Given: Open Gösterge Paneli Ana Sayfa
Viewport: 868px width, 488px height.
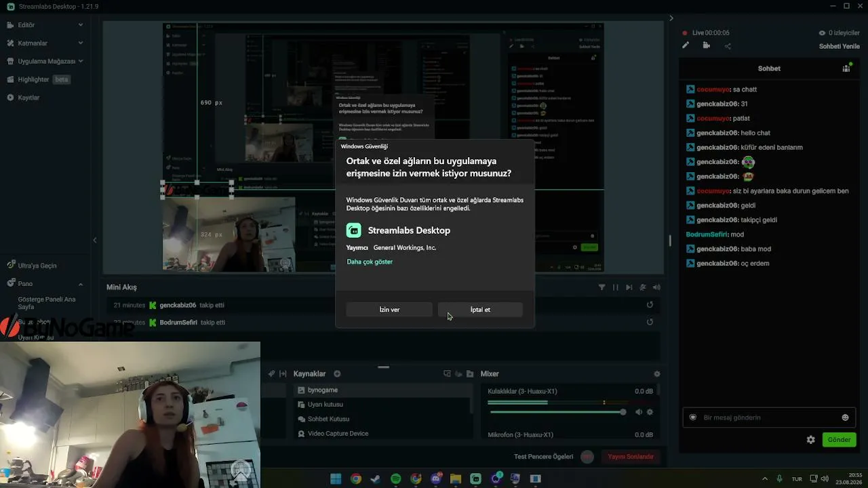Looking at the screenshot, I should [47, 303].
